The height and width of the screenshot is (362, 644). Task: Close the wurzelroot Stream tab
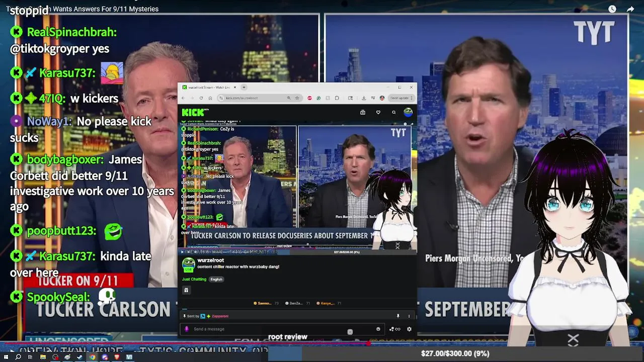tap(235, 87)
